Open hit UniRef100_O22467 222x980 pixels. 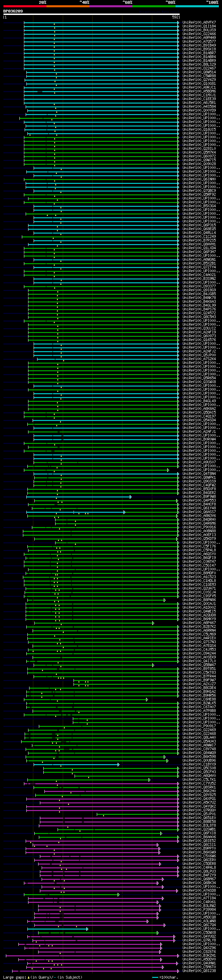click(199, 68)
